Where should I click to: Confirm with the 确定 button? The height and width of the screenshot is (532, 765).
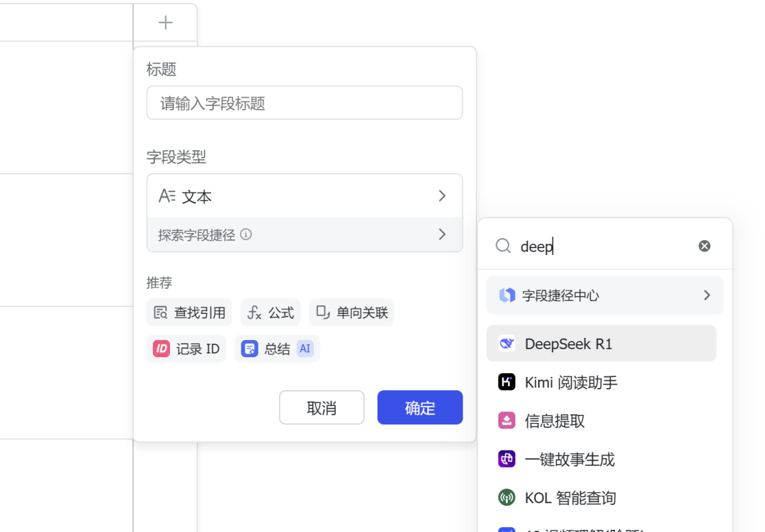[x=420, y=407]
